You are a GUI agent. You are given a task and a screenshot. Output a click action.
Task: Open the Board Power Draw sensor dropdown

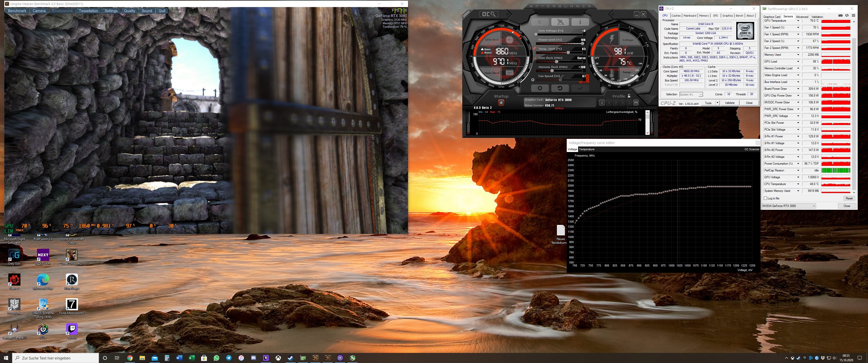tap(798, 88)
